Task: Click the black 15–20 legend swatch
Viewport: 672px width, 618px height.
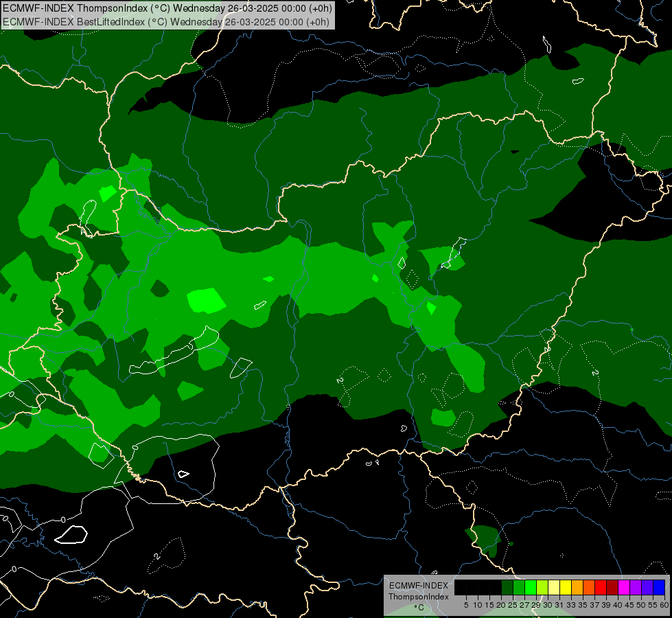Action: pos(496,587)
